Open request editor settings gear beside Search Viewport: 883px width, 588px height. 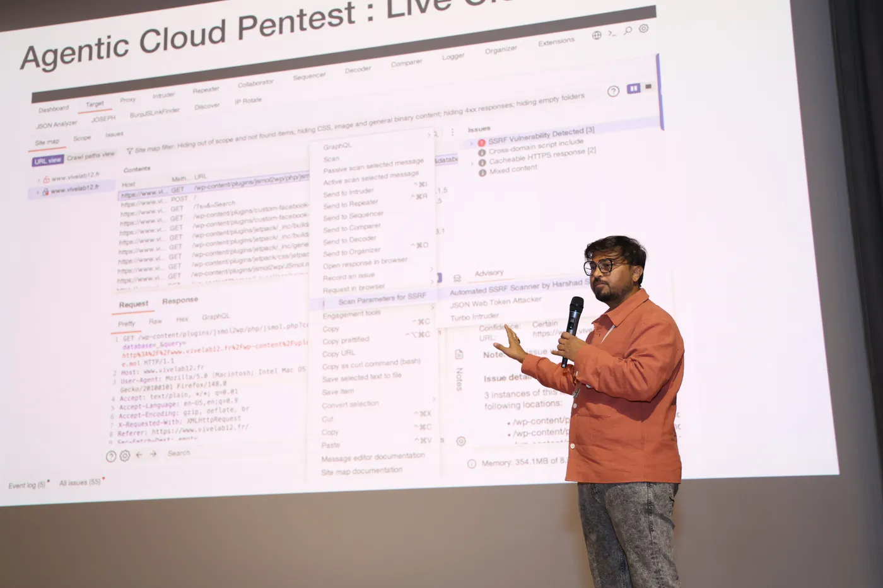[x=125, y=456]
